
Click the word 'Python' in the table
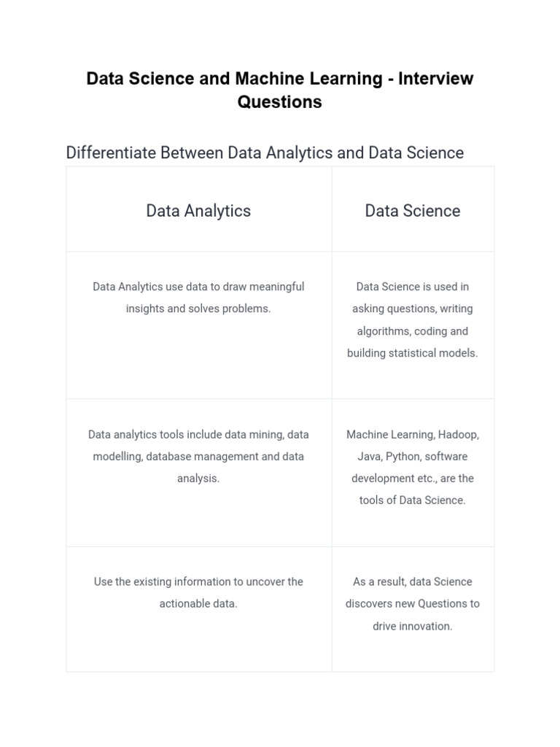tap(402, 457)
